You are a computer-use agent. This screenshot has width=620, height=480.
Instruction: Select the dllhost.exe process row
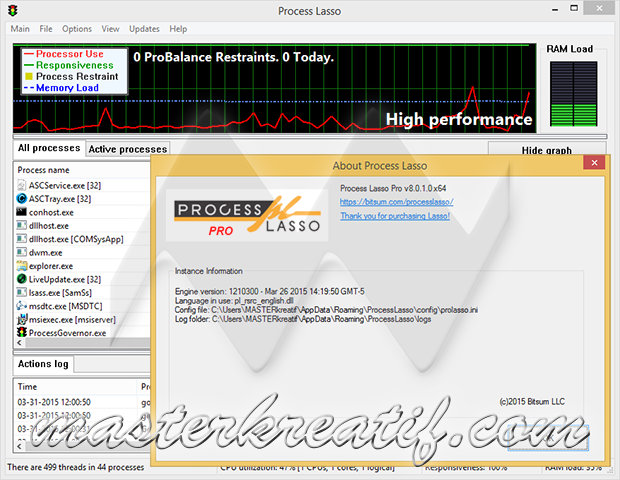point(82,225)
